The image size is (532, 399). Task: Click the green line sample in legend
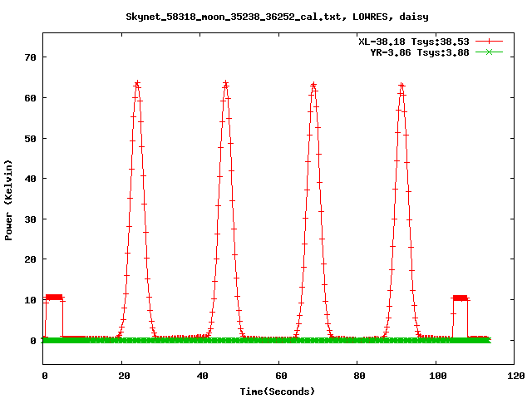(x=489, y=52)
